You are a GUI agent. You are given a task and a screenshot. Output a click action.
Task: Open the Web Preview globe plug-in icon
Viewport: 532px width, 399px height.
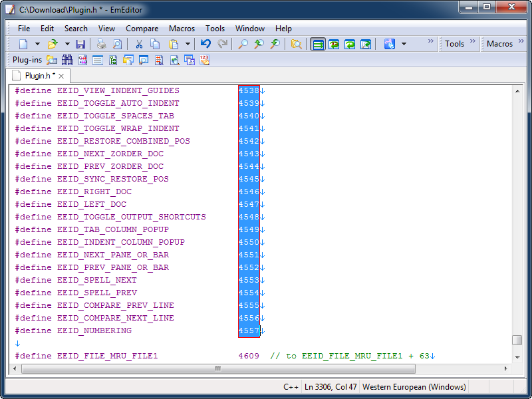[174, 61]
